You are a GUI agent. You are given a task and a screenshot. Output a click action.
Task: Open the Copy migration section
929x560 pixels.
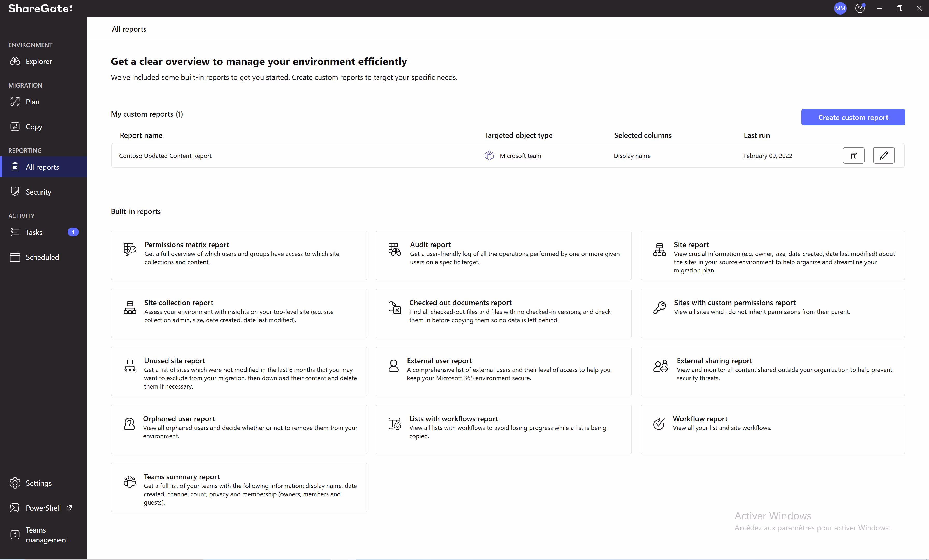[34, 127]
